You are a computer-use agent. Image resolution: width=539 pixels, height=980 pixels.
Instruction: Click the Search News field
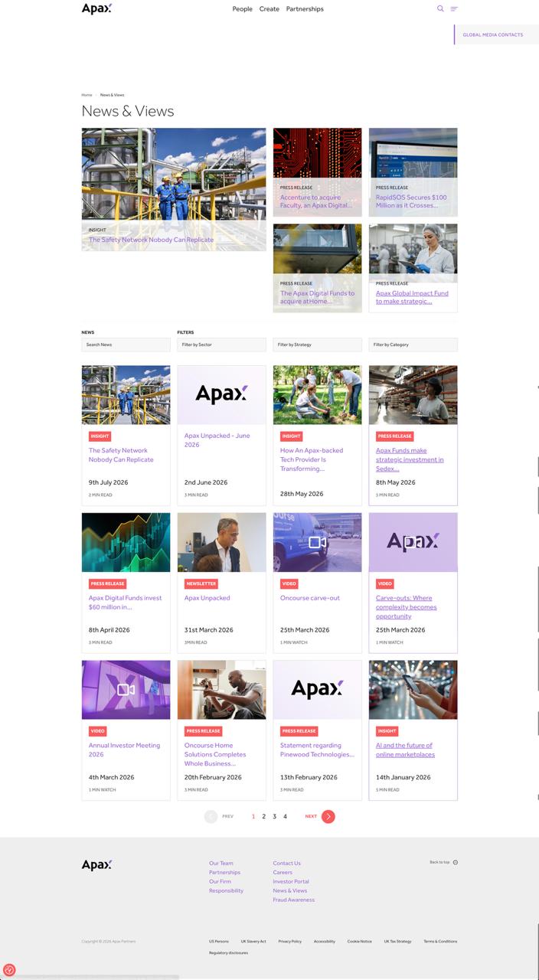tap(126, 345)
